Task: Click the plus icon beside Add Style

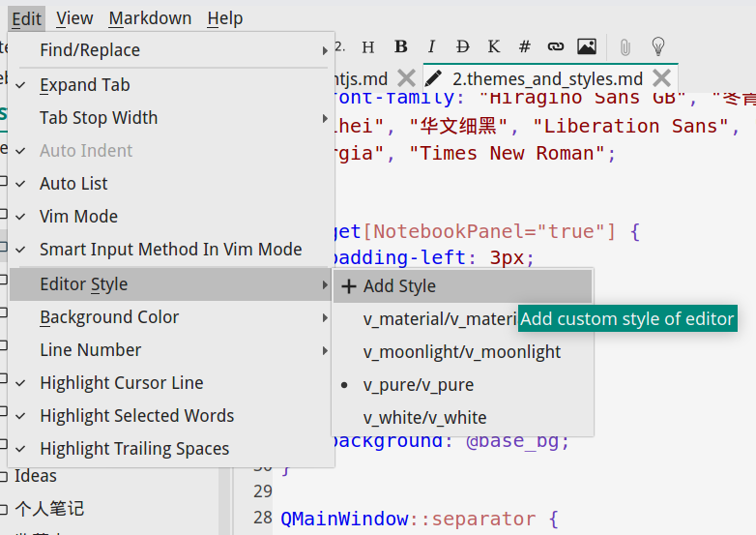Action: [x=349, y=286]
